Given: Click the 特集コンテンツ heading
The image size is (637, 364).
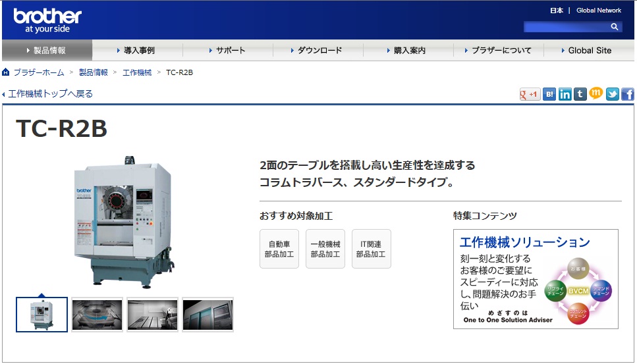Looking at the screenshot, I should click(485, 216).
